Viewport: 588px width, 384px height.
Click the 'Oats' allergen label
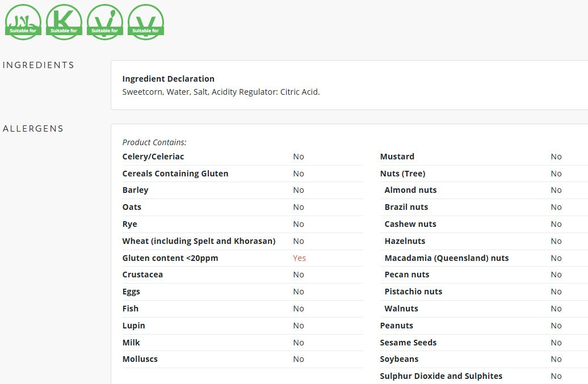[x=132, y=207]
